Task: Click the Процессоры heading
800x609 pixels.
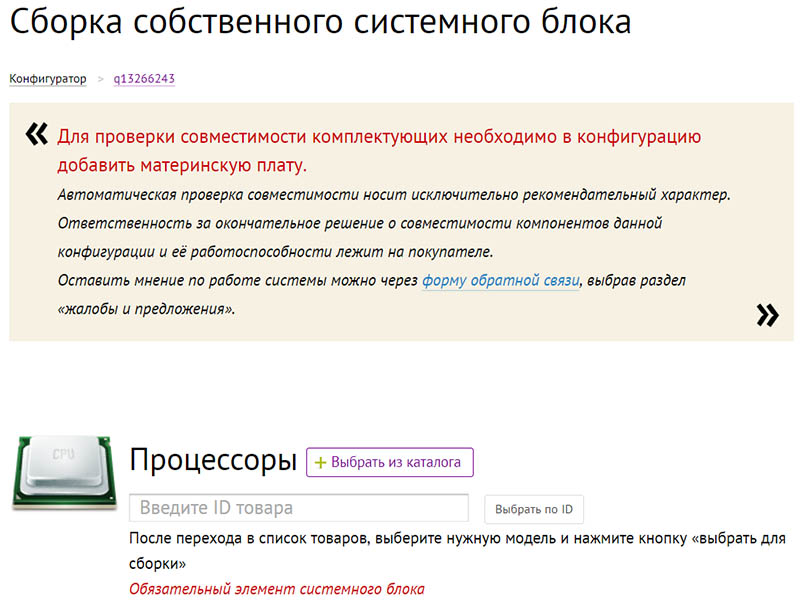Action: [x=213, y=460]
